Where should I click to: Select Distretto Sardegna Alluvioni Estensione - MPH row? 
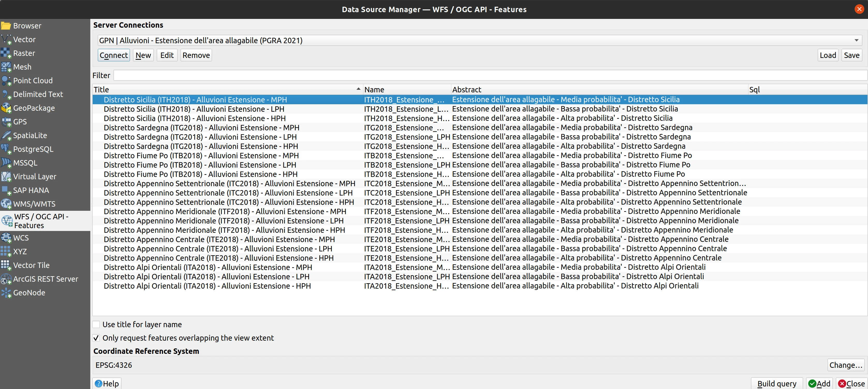tap(480, 128)
